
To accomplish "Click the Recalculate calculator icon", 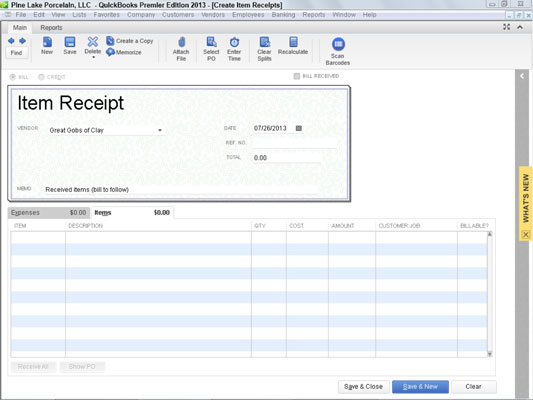I will (293, 42).
